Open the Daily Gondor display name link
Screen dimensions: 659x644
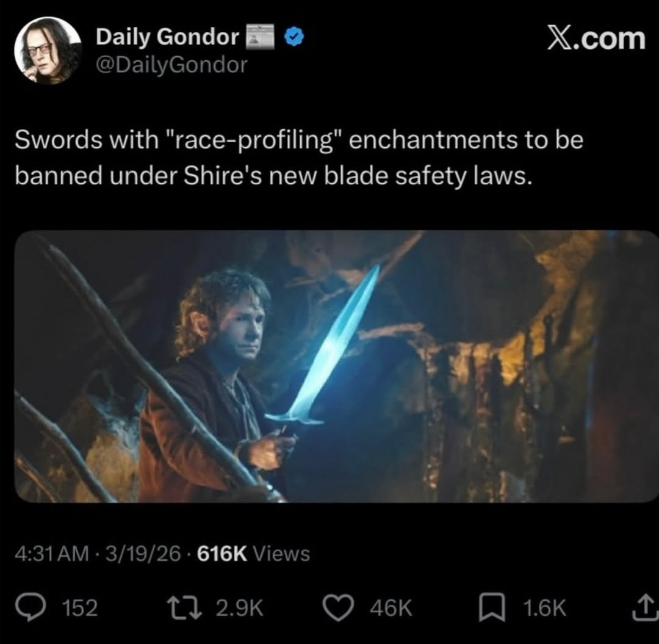(167, 38)
